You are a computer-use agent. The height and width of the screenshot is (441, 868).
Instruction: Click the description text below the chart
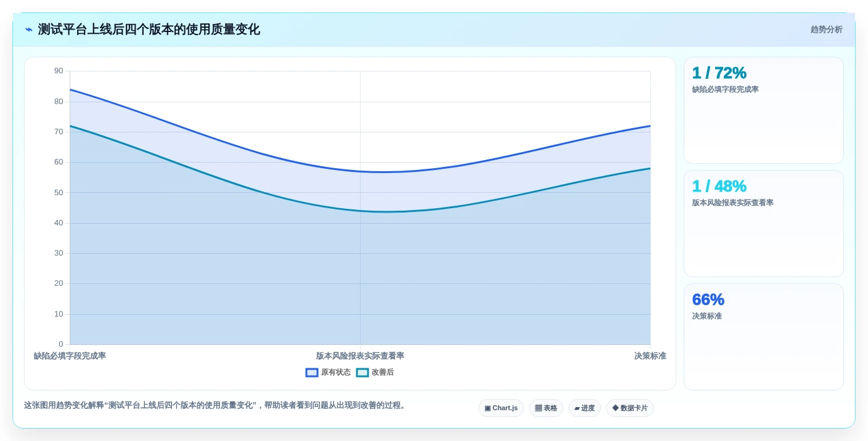pos(216,405)
